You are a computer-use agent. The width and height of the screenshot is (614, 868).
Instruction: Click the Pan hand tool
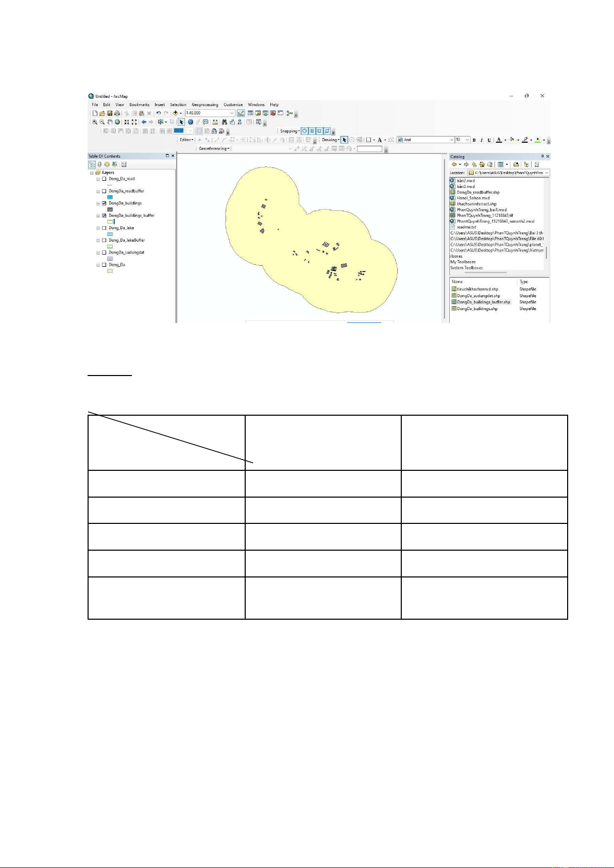[x=110, y=122]
